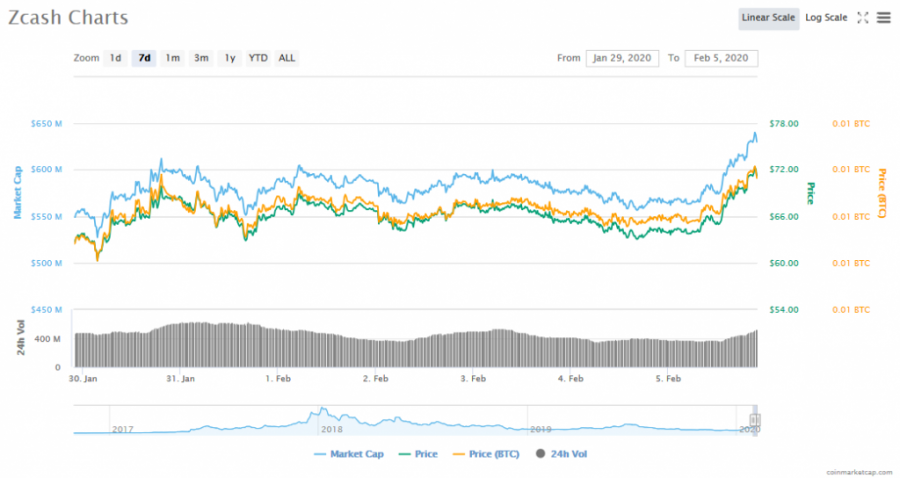Toggle green Price series in legend
Image resolution: width=900 pixels, height=478 pixels.
pyautogui.click(x=418, y=454)
